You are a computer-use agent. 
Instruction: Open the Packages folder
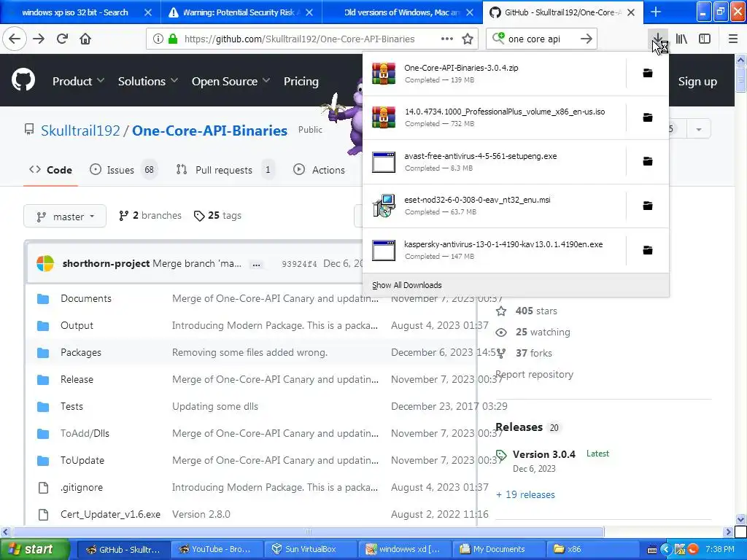pos(80,352)
